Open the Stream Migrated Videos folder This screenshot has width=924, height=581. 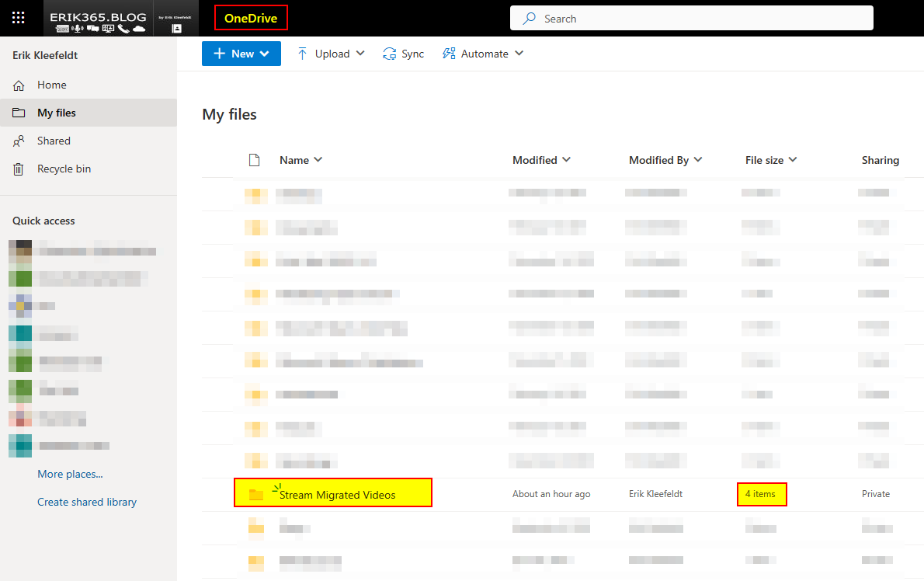337,495
